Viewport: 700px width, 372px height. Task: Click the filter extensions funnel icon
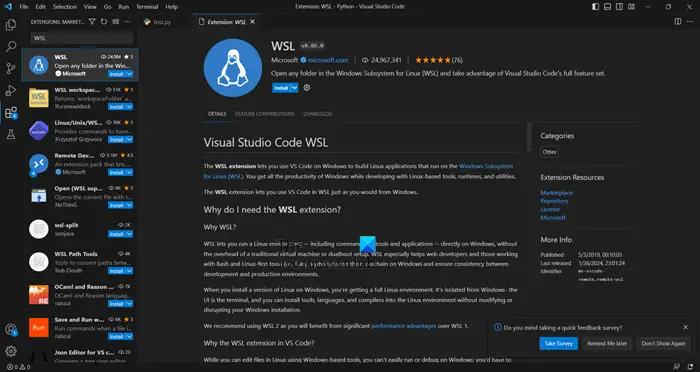(92, 21)
